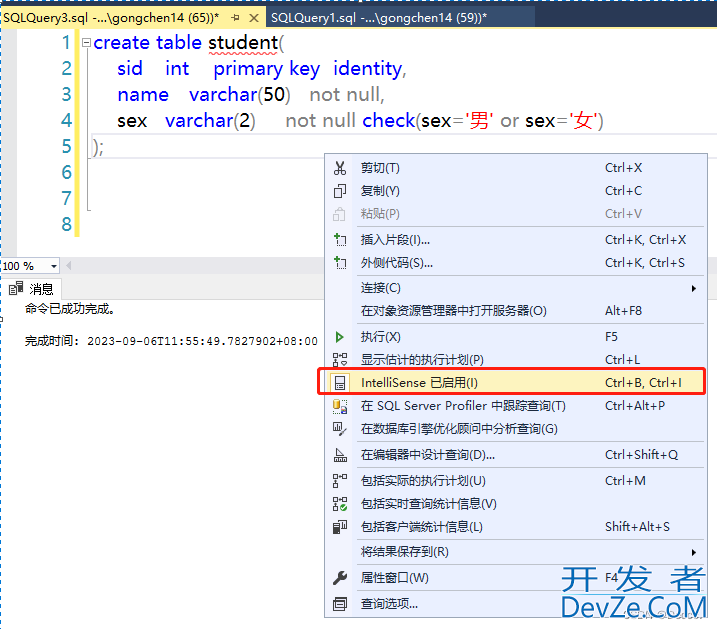
Task: Click the Design Query in Editor icon
Action: pos(340,455)
